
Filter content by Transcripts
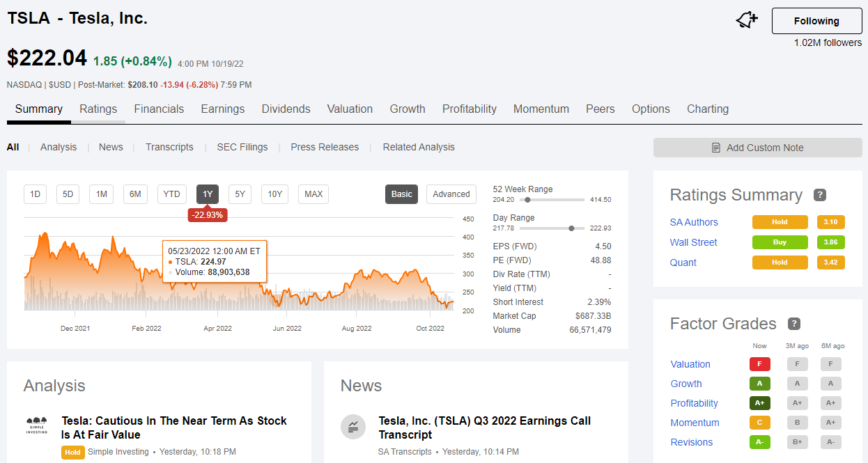point(169,147)
